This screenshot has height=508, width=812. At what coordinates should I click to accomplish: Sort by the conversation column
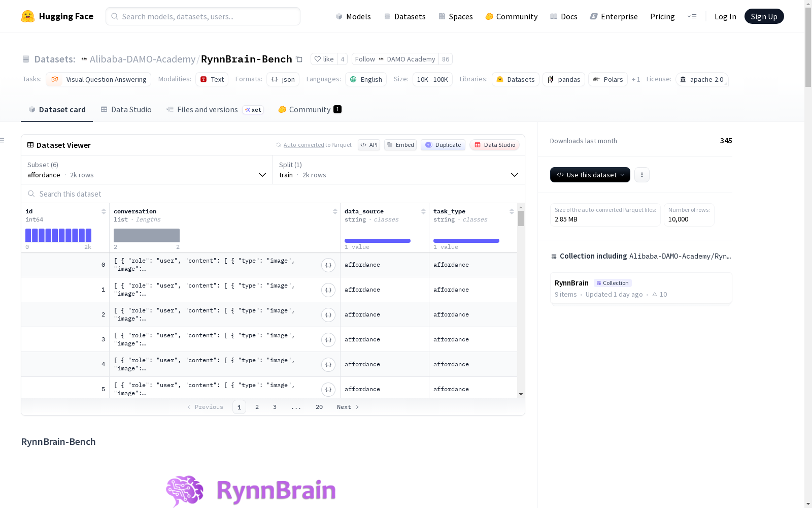point(335,211)
